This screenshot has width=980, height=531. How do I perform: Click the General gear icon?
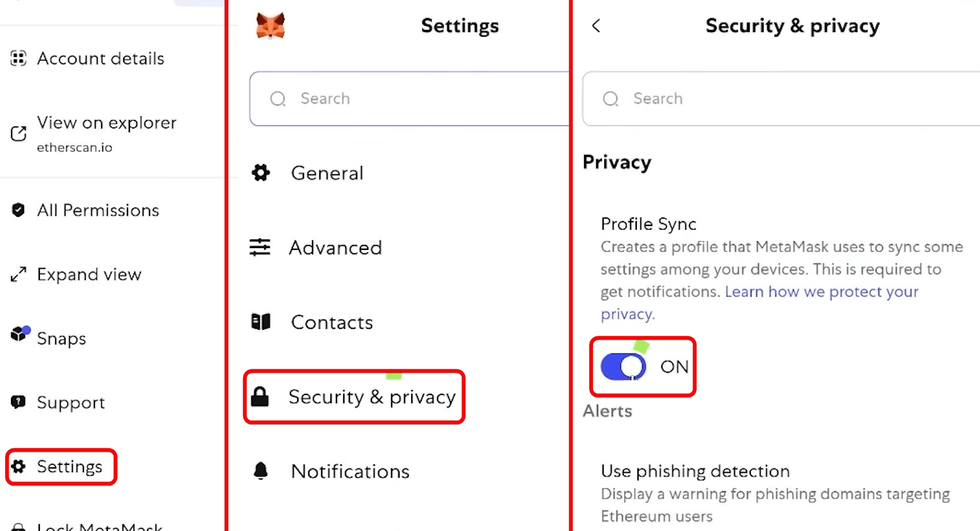[261, 173]
